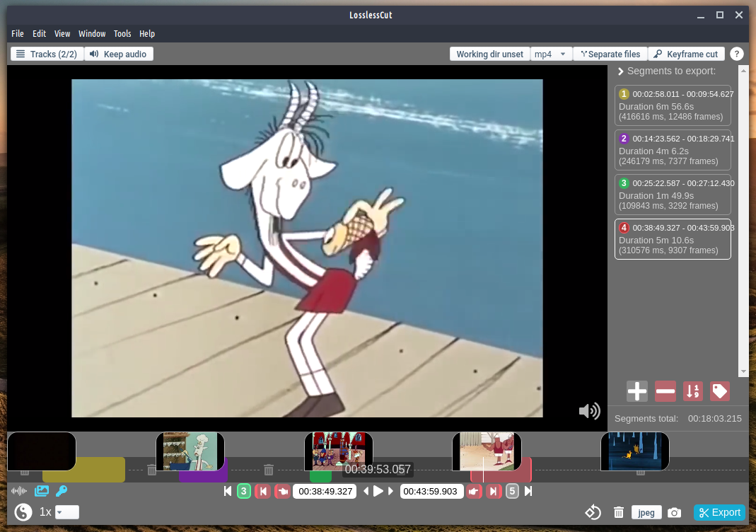Rotate the video preview
The image size is (756, 532).
[x=593, y=512]
